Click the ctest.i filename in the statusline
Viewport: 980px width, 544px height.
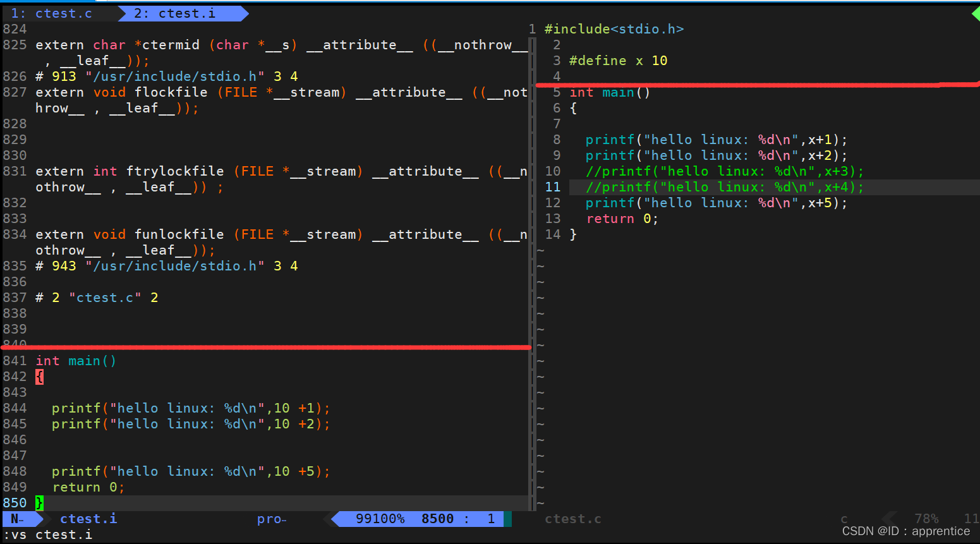[88, 518]
